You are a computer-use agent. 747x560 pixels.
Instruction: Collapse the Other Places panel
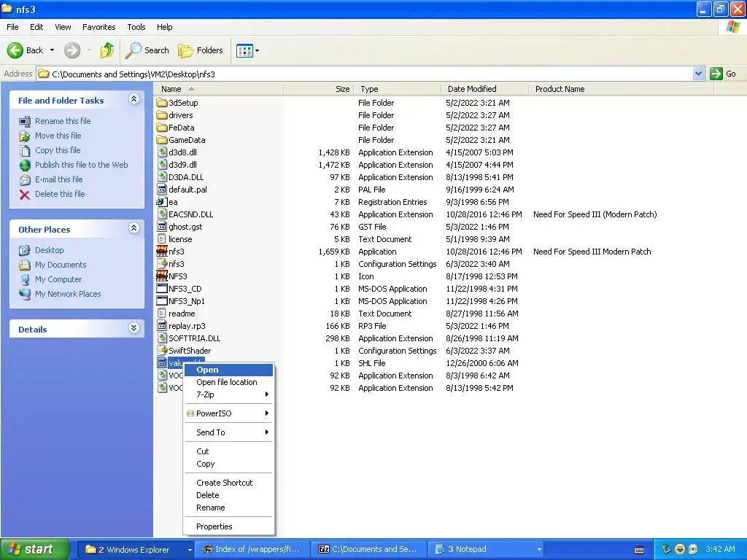[x=134, y=228]
